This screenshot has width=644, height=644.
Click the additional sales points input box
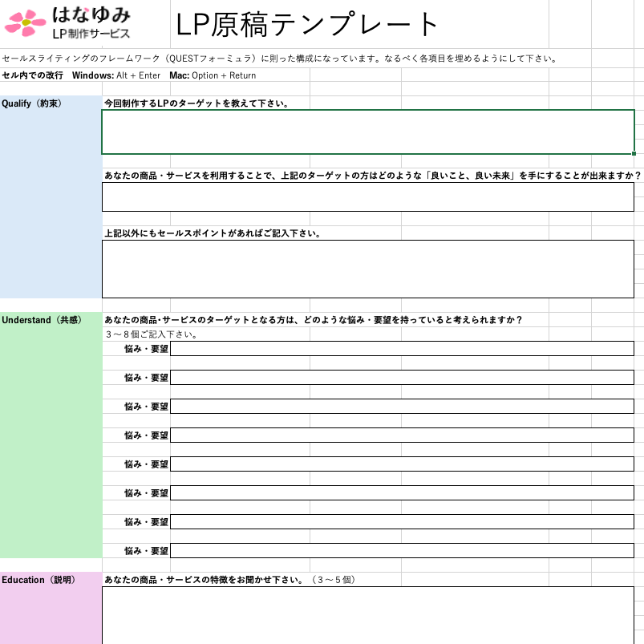(367, 269)
